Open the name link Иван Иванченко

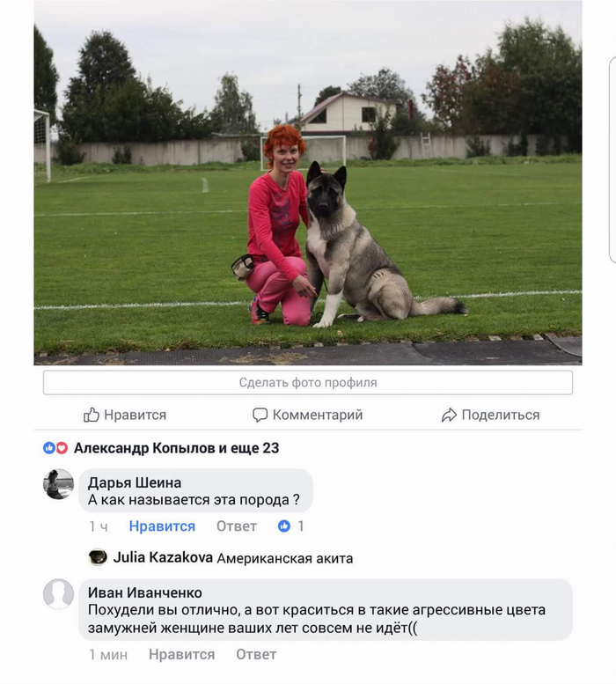(144, 592)
